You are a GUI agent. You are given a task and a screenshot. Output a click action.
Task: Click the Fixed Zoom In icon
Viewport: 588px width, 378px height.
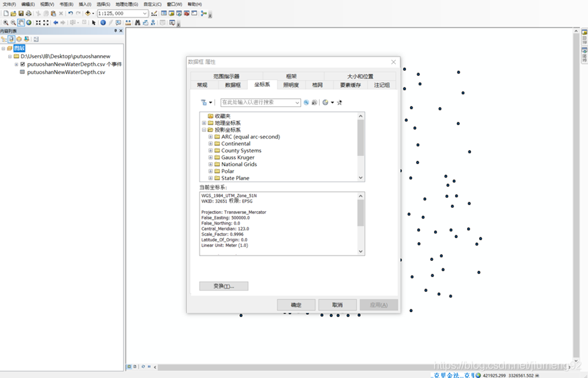pyautogui.click(x=38, y=22)
